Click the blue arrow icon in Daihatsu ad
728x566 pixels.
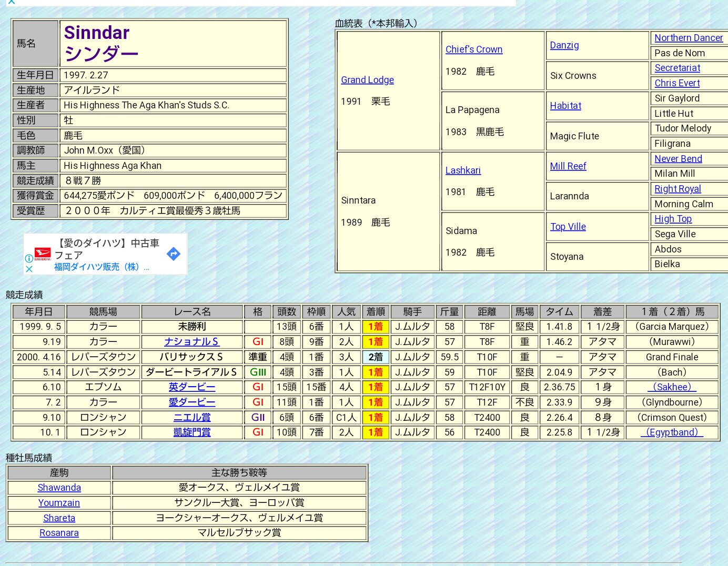(173, 254)
